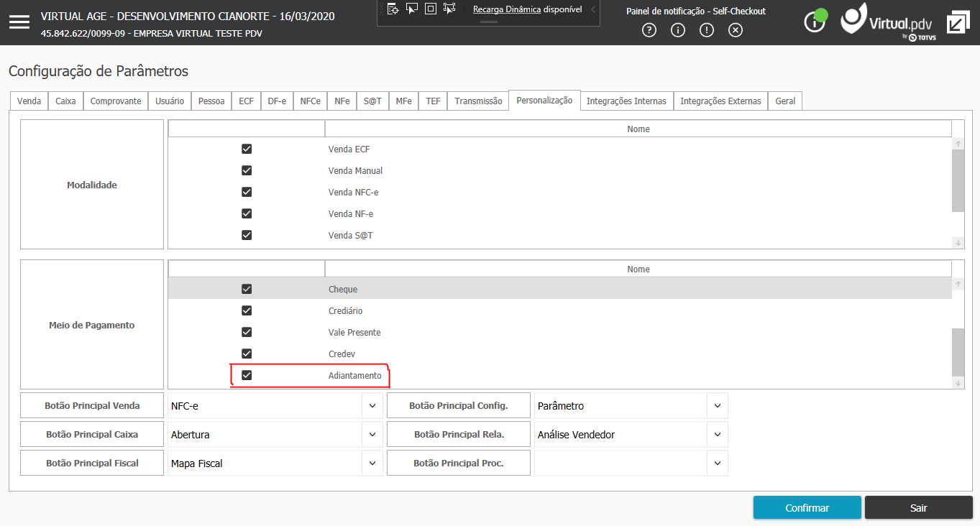
Task: Open the exclamation alert notification icon
Action: (707, 30)
